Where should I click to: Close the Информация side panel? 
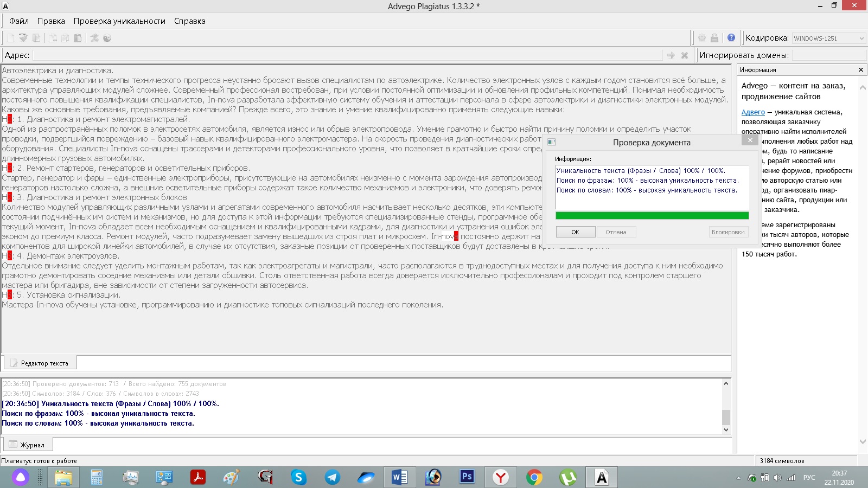[x=860, y=70]
